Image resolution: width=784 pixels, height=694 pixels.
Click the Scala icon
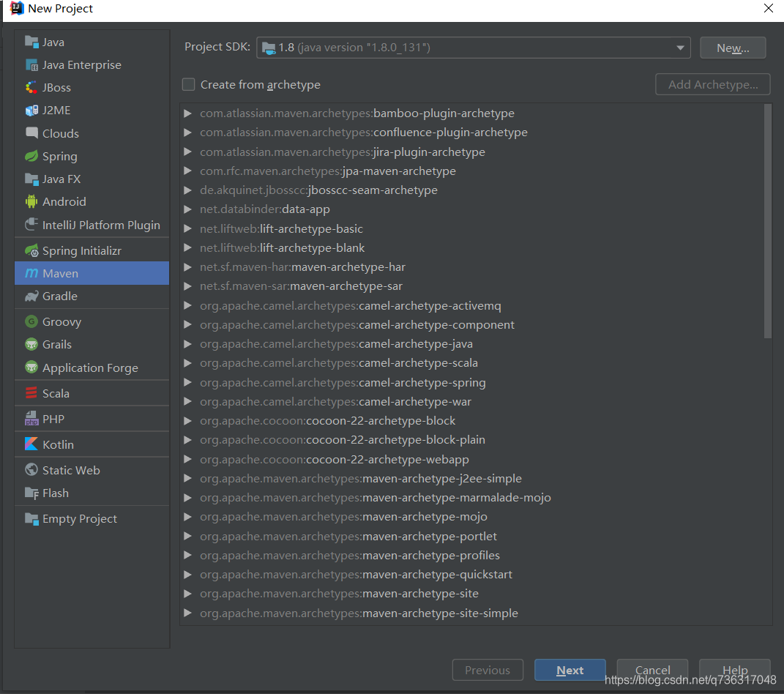tap(31, 393)
